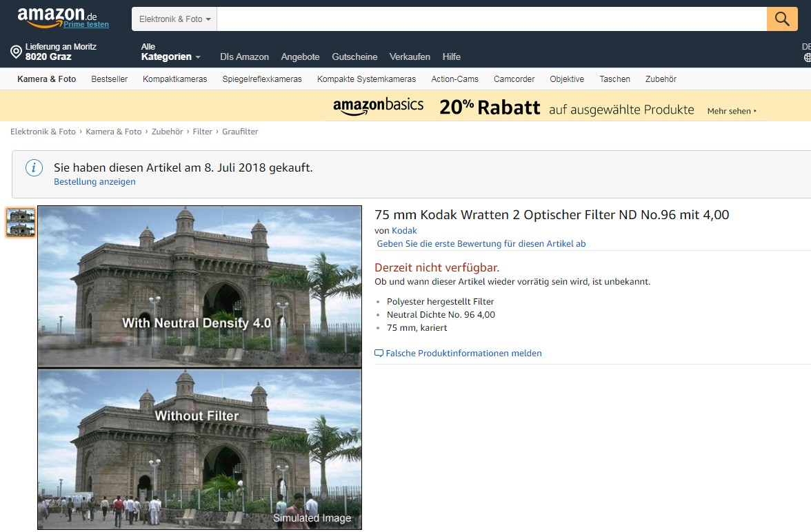Select the Action-Cams tab
811x532 pixels.
tap(454, 79)
